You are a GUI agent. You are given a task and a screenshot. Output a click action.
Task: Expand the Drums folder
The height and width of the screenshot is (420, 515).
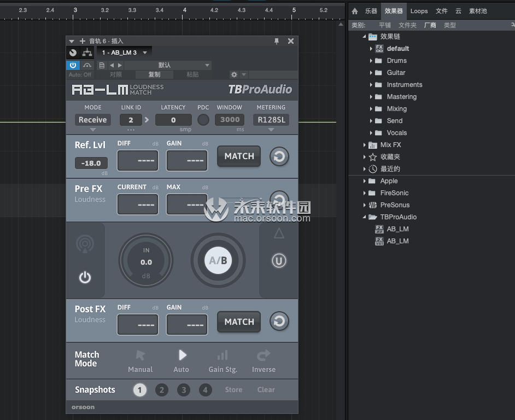coord(371,61)
